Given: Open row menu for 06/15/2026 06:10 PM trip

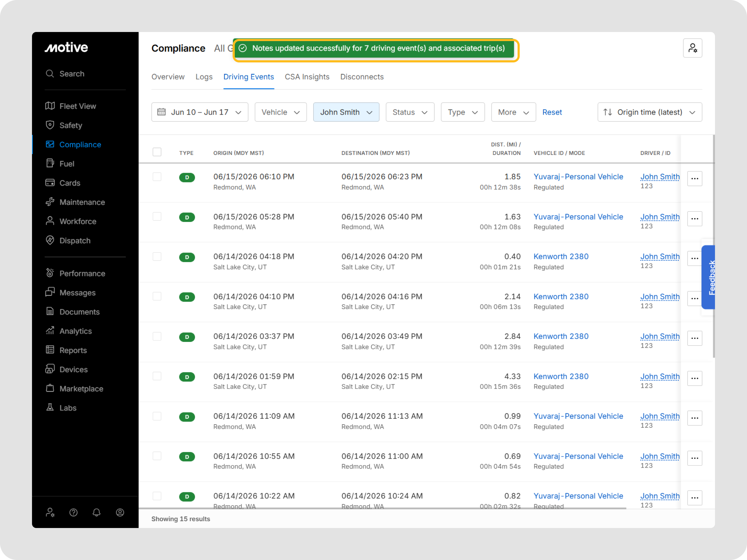Looking at the screenshot, I should point(694,179).
